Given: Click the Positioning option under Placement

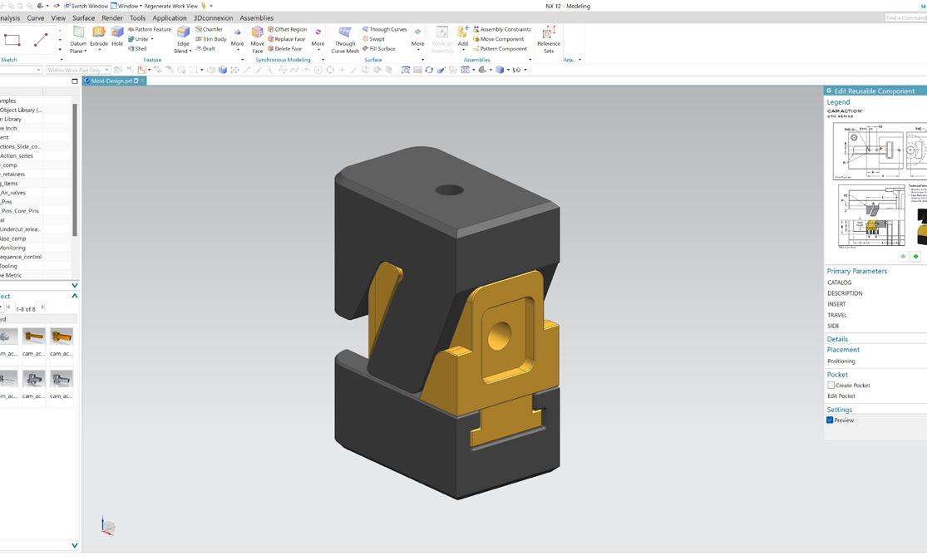Looking at the screenshot, I should click(x=841, y=361).
